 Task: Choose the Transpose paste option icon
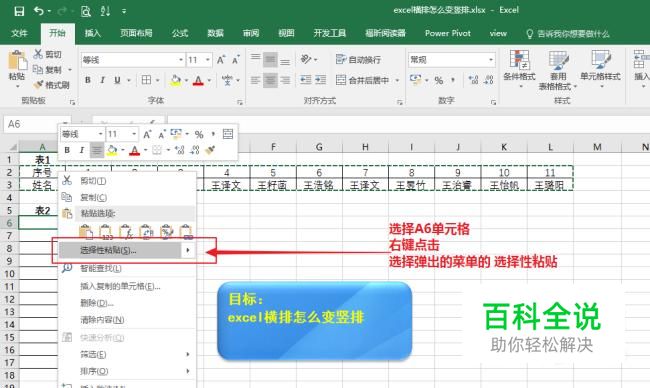[146, 232]
